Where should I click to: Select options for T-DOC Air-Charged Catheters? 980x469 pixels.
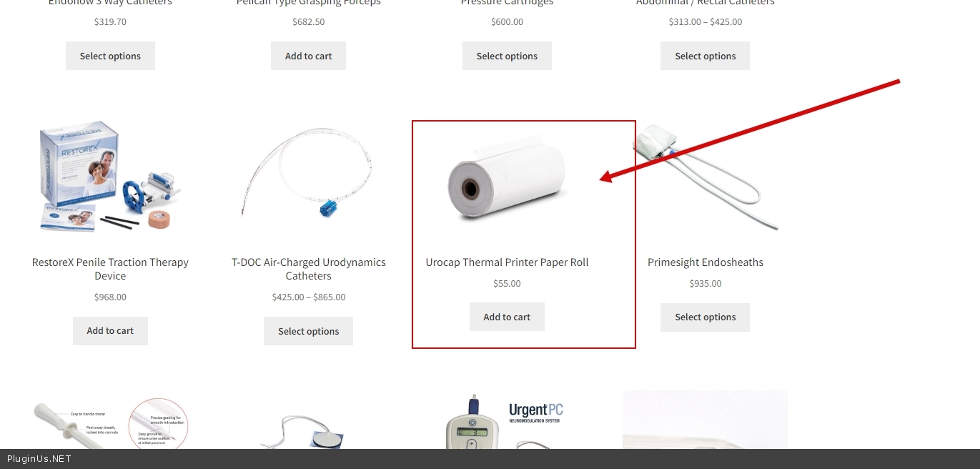tap(308, 331)
